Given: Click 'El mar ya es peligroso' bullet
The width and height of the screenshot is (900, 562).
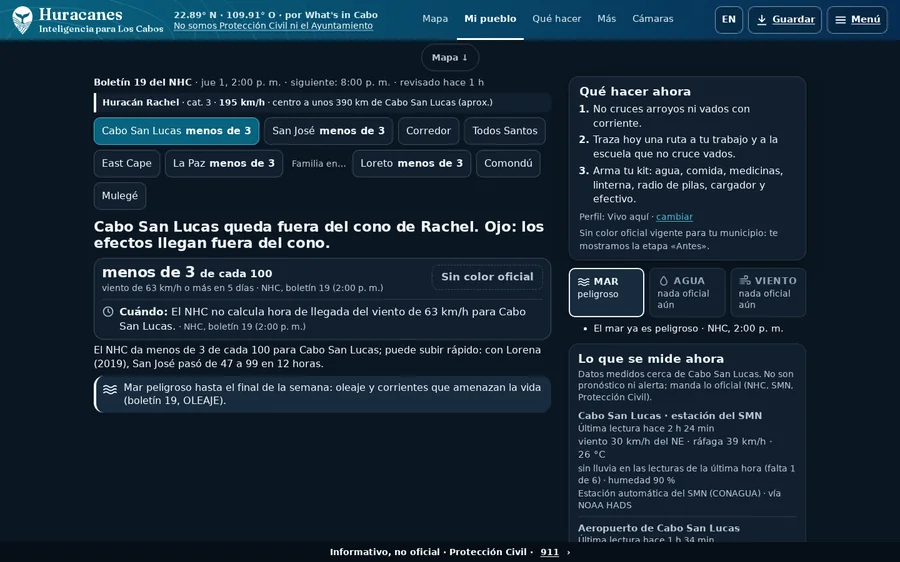Looking at the screenshot, I should click(688, 329).
